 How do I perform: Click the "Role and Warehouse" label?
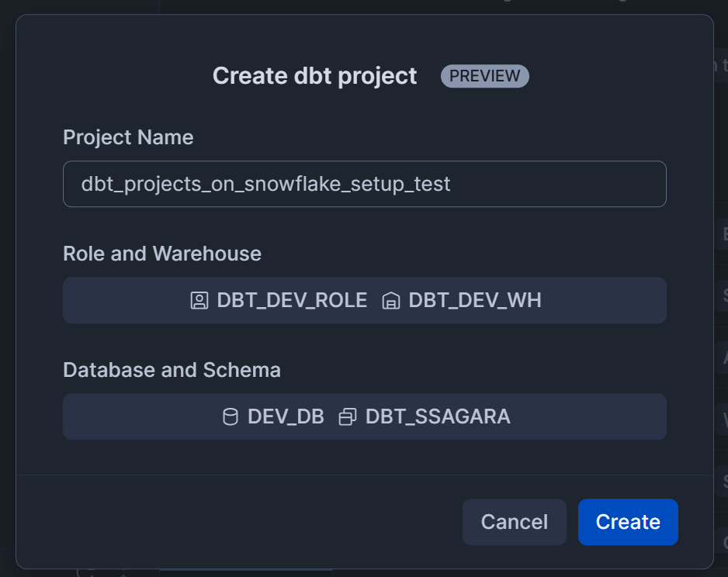click(x=162, y=254)
